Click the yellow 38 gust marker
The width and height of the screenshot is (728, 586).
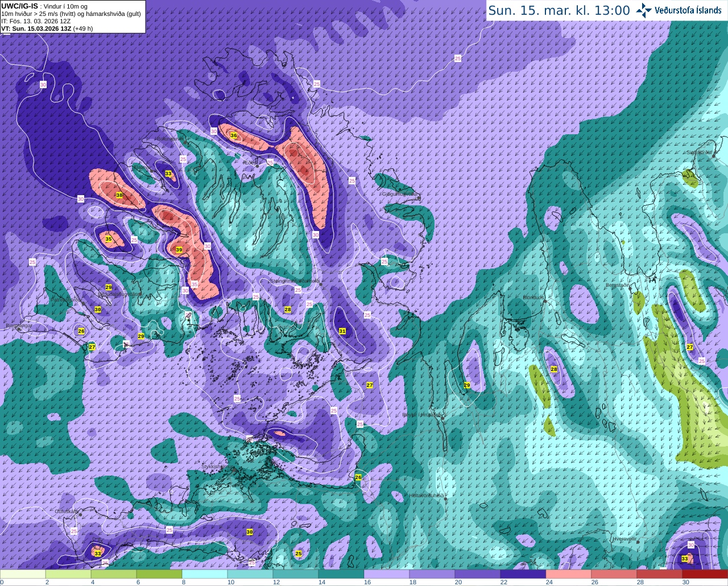coord(119,195)
